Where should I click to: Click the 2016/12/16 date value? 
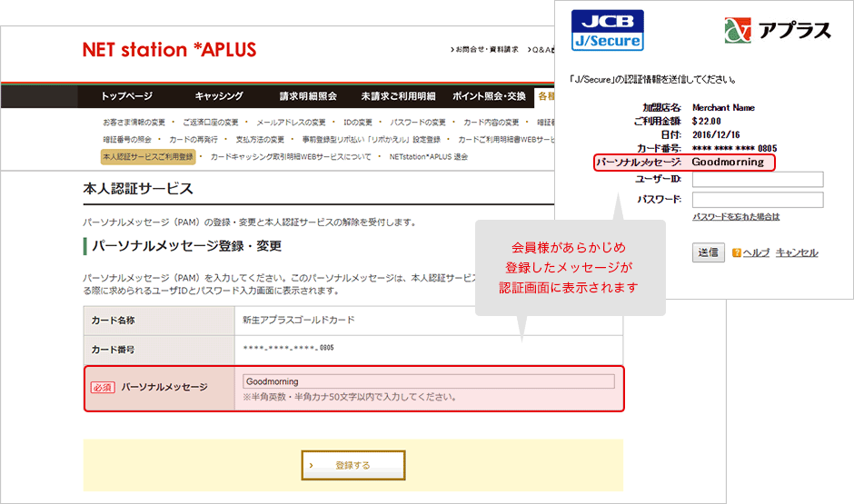coord(716,135)
